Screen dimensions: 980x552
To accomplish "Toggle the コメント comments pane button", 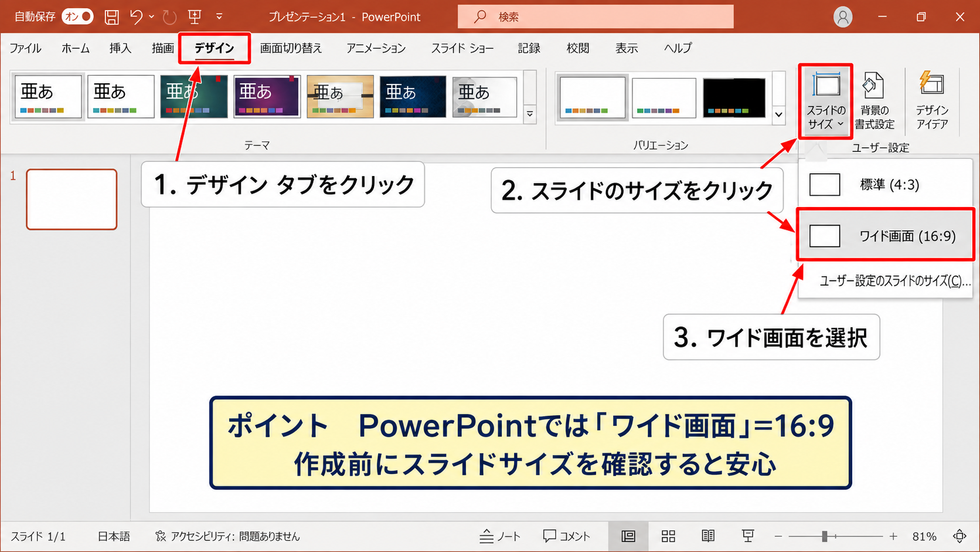I will (x=567, y=536).
